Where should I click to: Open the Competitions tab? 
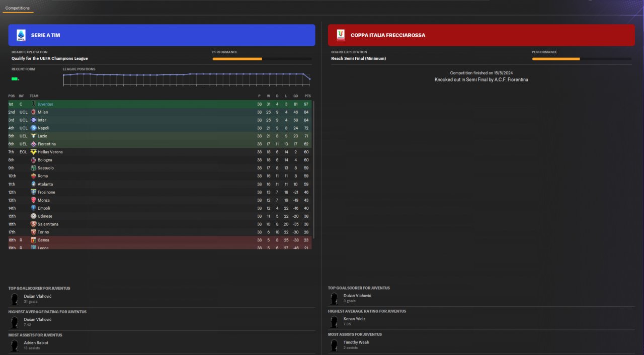pos(18,8)
